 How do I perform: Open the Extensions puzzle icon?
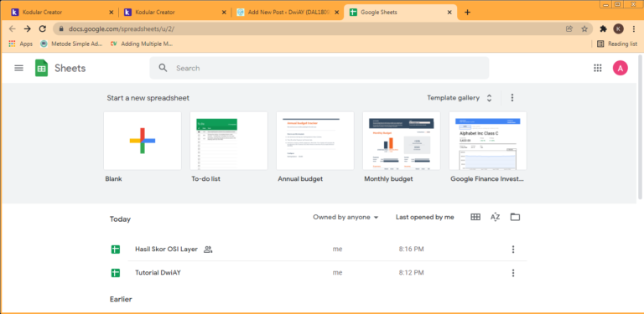604,28
